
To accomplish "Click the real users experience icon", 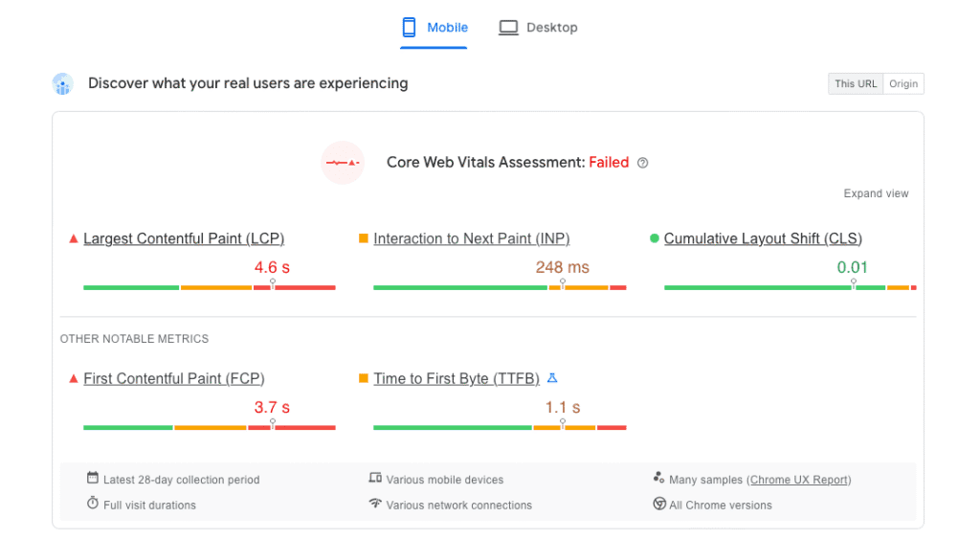I will 63,84.
